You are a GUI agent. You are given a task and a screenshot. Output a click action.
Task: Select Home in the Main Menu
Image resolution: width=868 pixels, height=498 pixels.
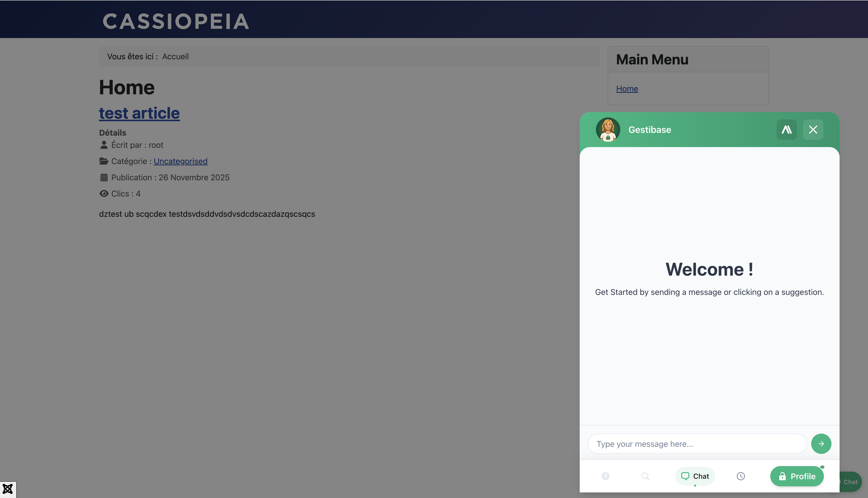tap(627, 88)
